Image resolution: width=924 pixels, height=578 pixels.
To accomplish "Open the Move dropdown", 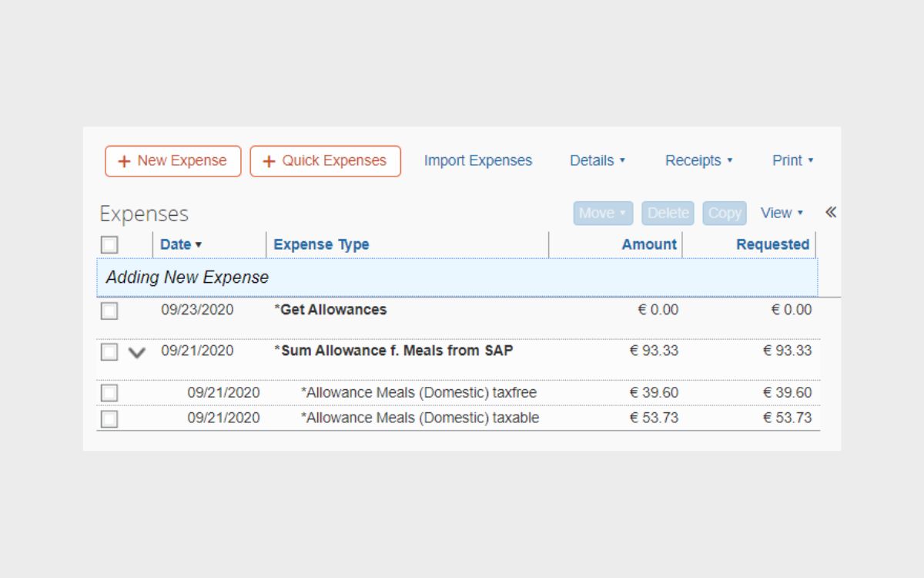I will click(x=601, y=213).
